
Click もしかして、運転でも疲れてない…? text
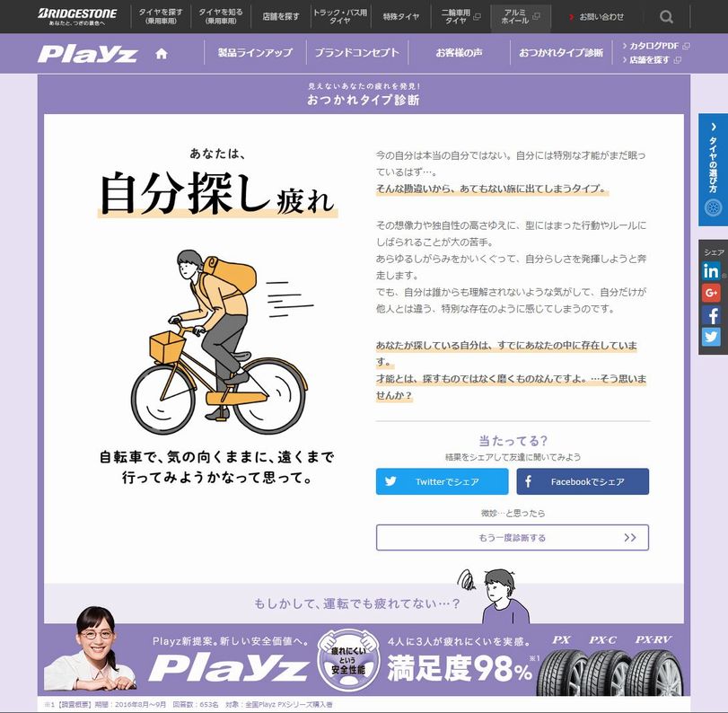pyautogui.click(x=356, y=603)
